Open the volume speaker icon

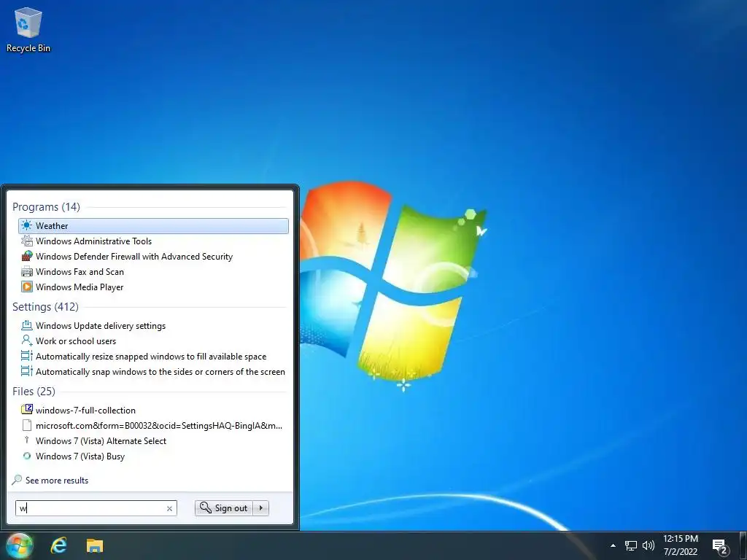click(648, 545)
